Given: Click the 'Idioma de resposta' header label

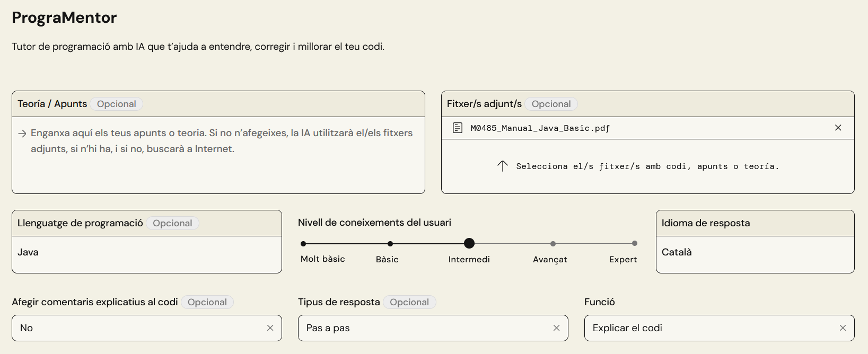Looking at the screenshot, I should pyautogui.click(x=706, y=223).
